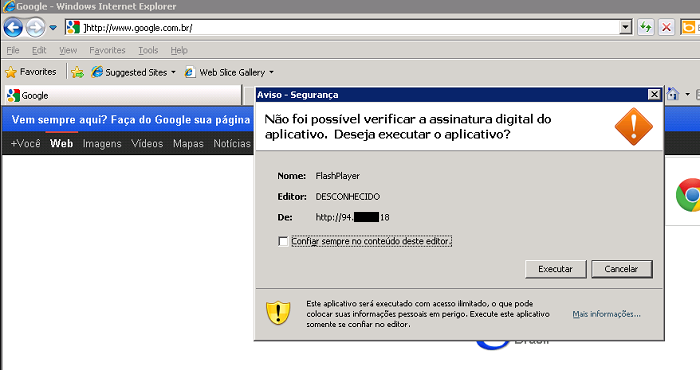Open the Edit menu
This screenshot has height=370, width=700.
(39, 50)
